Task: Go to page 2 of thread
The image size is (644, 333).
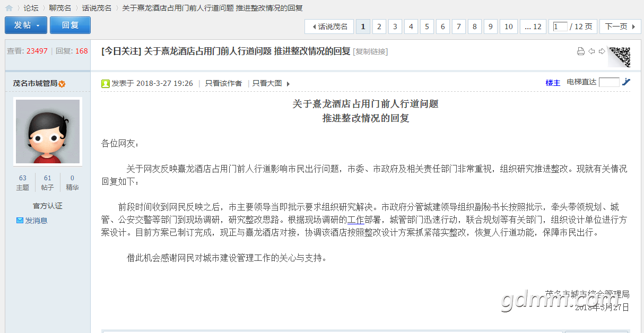Action: (379, 27)
